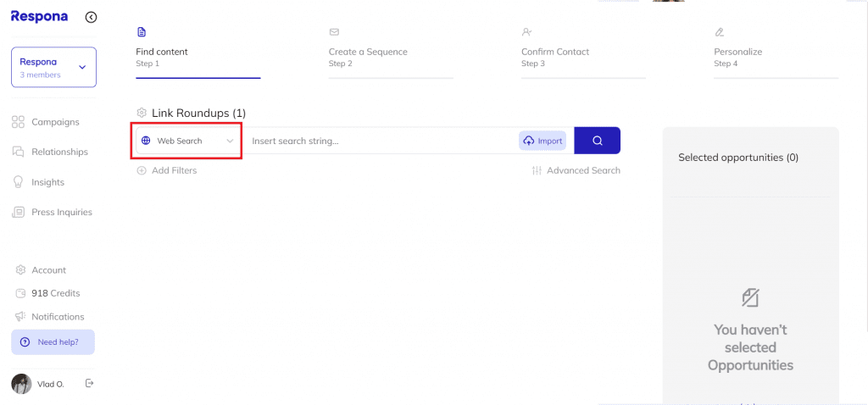Open Account settings
This screenshot has height=405, width=868.
[x=41, y=270]
